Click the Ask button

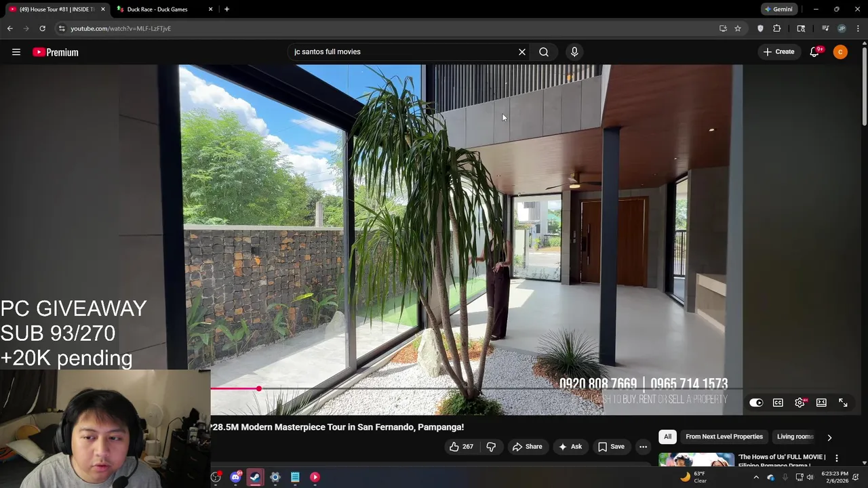click(x=570, y=447)
